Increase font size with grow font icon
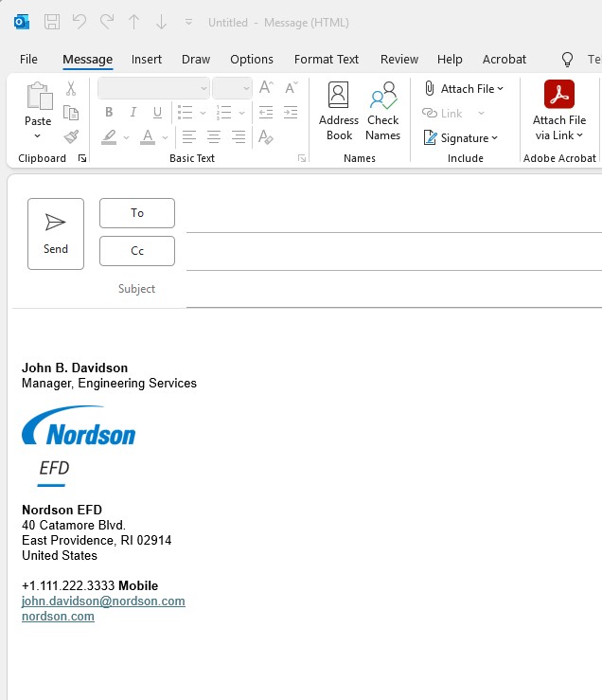Image resolution: width=602 pixels, height=700 pixels. [x=266, y=88]
